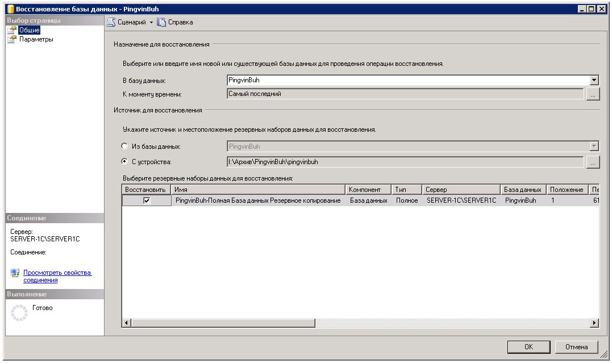Viewport: 612px width, 364px height.
Task: Click the OK button
Action: 528,346
